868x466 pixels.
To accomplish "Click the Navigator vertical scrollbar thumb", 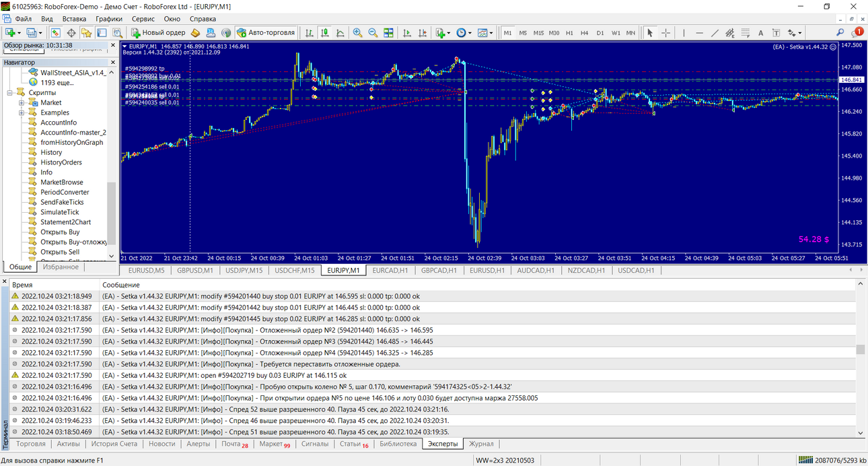I will (x=112, y=212).
